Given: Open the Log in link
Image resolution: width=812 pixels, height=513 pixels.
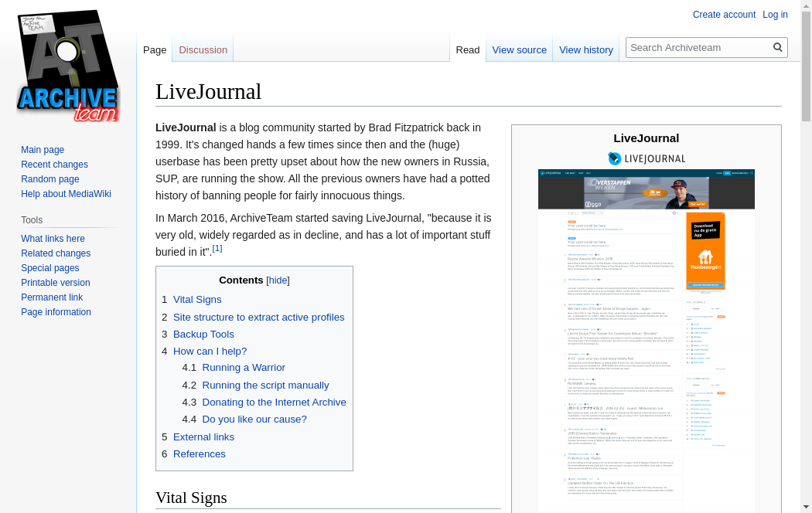Looking at the screenshot, I should [x=775, y=15].
